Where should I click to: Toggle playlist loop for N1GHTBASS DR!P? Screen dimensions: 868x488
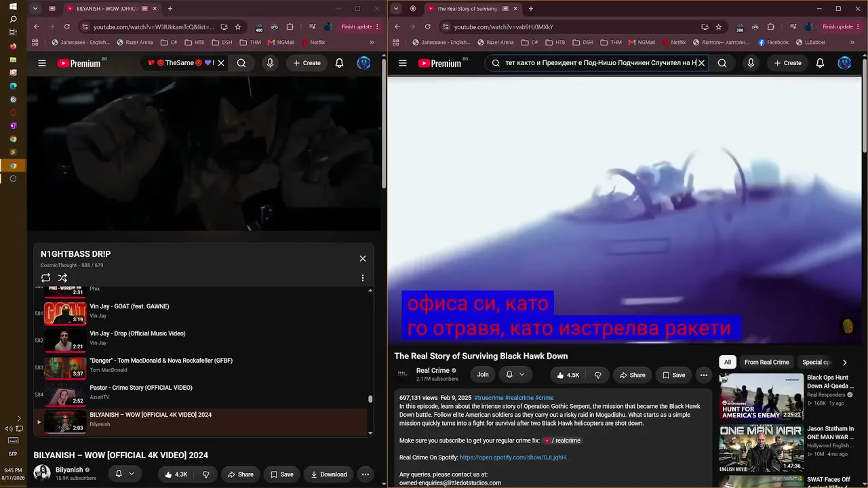tap(45, 278)
